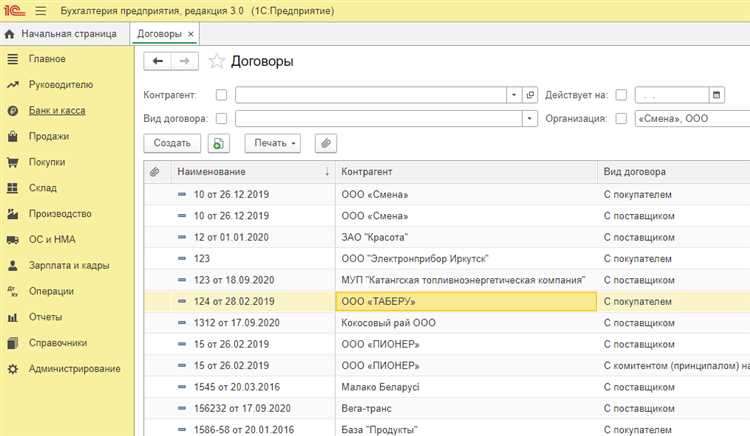
Task: Select contract row 123 от 18.09.2020
Action: (234, 280)
